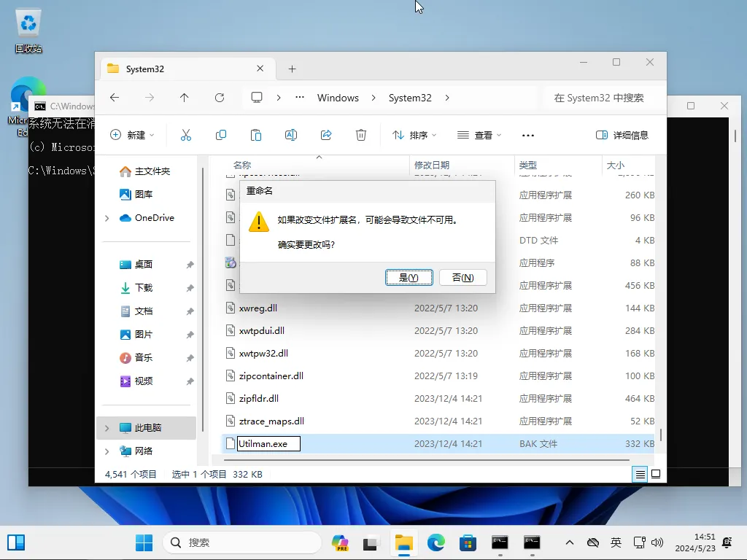Click the input language indicator 英
The width and height of the screenshot is (747, 560).
[x=616, y=542]
